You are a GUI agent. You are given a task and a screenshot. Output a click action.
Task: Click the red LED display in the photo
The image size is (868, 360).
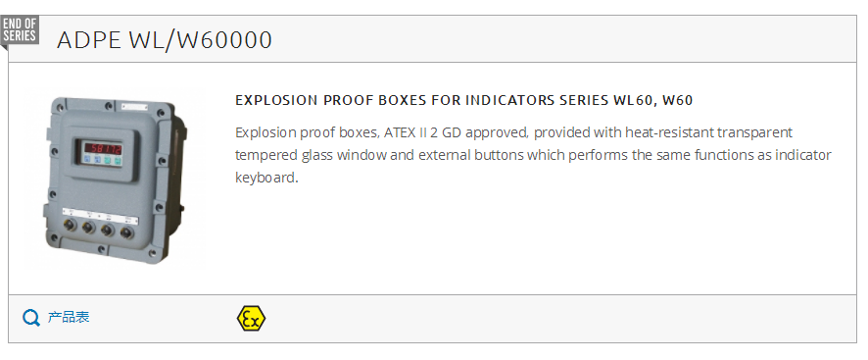(x=103, y=148)
